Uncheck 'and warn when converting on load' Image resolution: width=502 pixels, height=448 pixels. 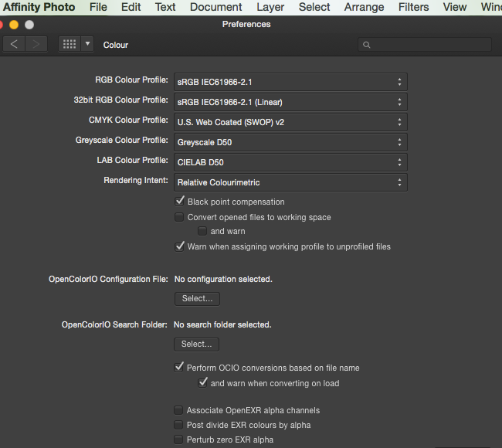point(202,382)
